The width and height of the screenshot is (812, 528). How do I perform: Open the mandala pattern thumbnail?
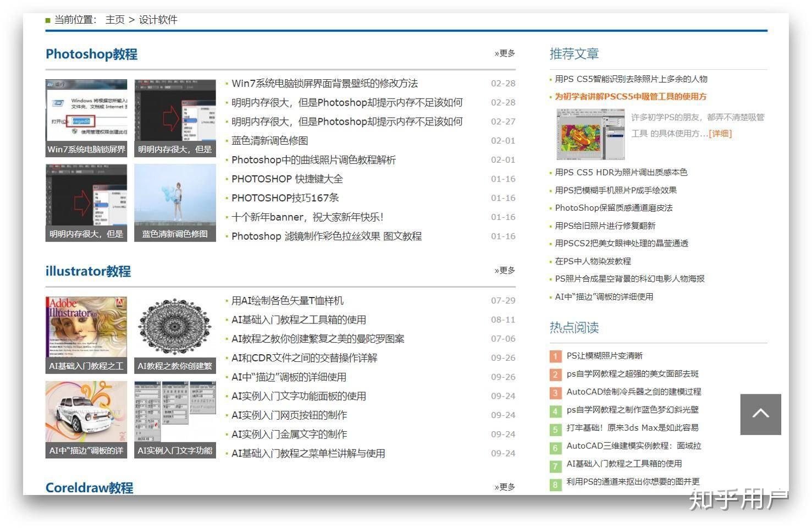[175, 335]
